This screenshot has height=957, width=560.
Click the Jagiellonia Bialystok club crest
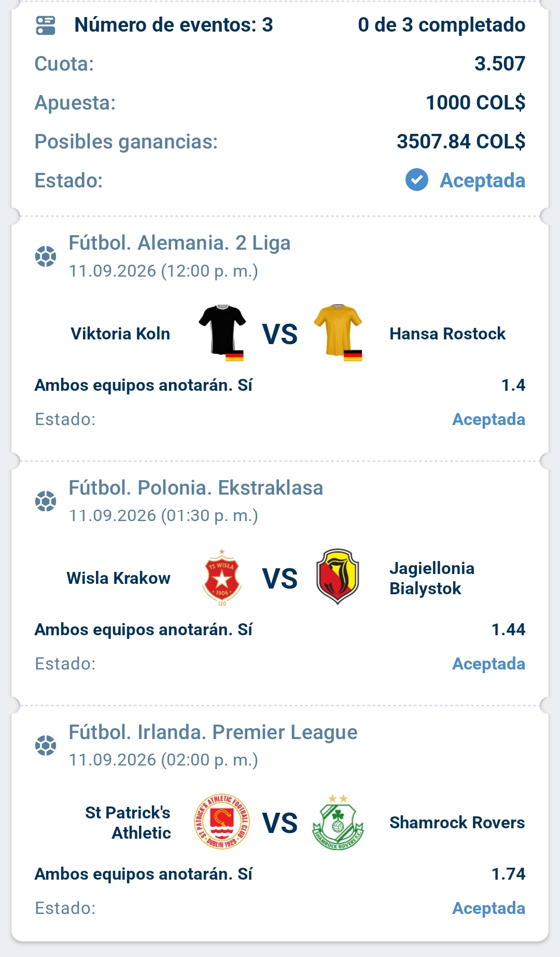click(338, 577)
